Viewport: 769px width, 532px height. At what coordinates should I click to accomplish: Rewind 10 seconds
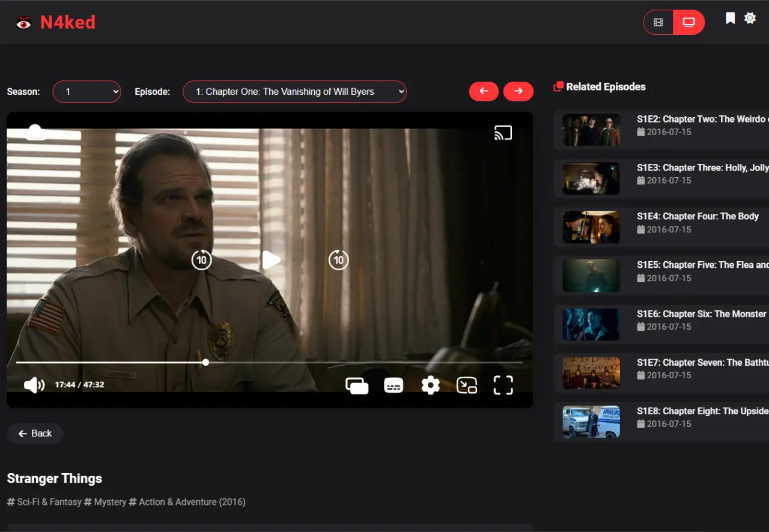coord(201,260)
